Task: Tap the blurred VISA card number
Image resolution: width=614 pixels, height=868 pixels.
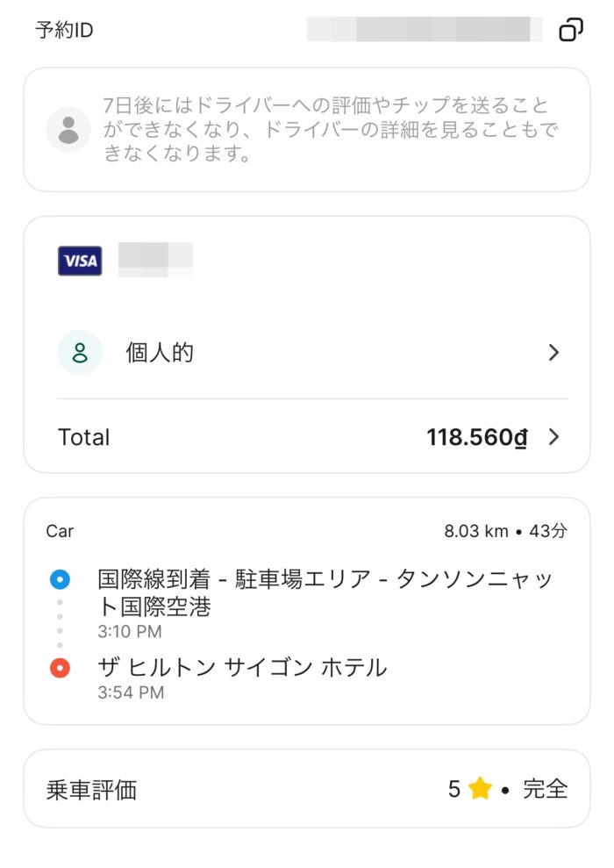Action: [x=155, y=260]
